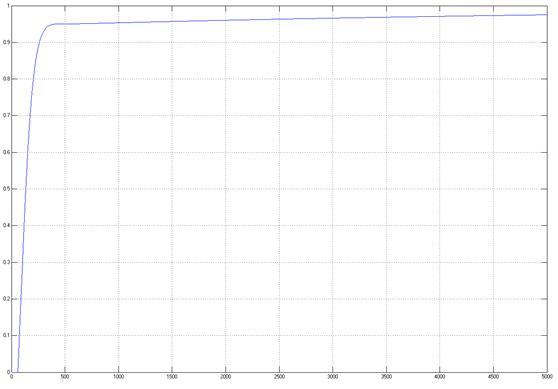Click grid intersection of x 2000 and y 0.5
Viewport: 558px width, 389px height.
[226, 189]
